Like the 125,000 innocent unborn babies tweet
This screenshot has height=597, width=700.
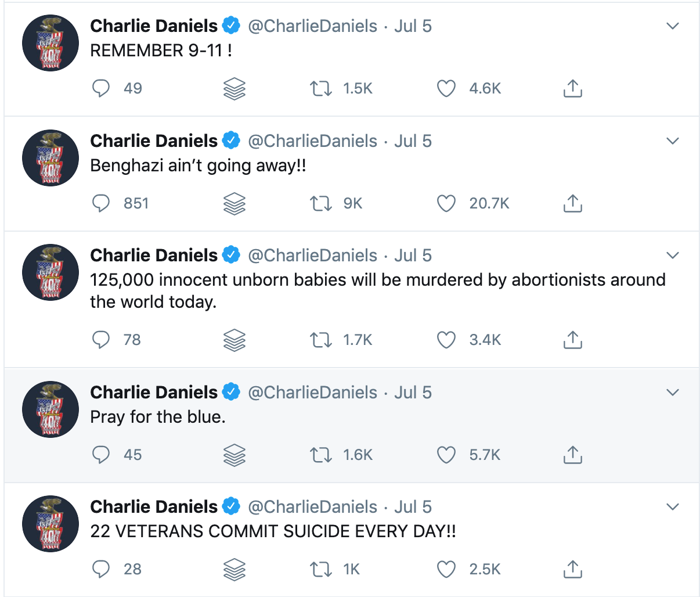point(446,340)
